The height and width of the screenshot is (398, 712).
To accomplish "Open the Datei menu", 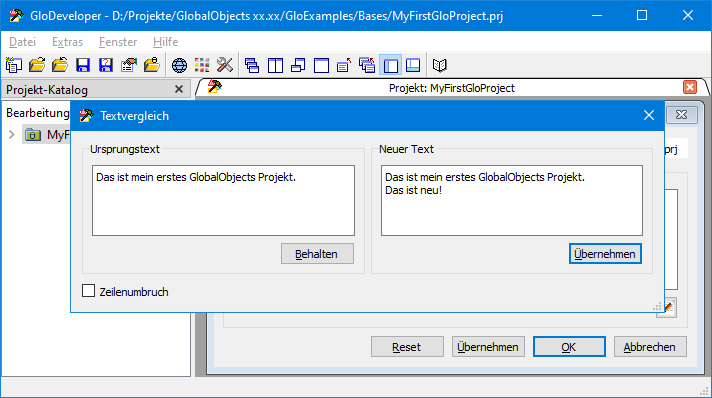I will 22,42.
